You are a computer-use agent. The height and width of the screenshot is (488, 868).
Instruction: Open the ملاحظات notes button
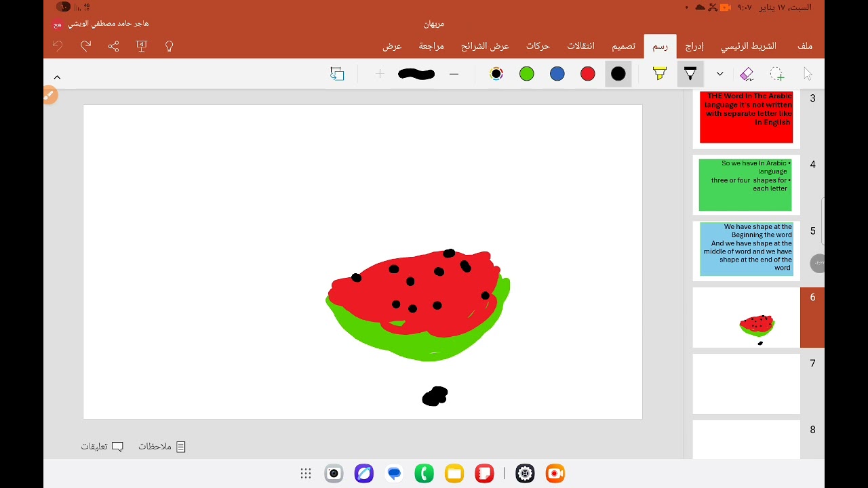[x=162, y=447]
